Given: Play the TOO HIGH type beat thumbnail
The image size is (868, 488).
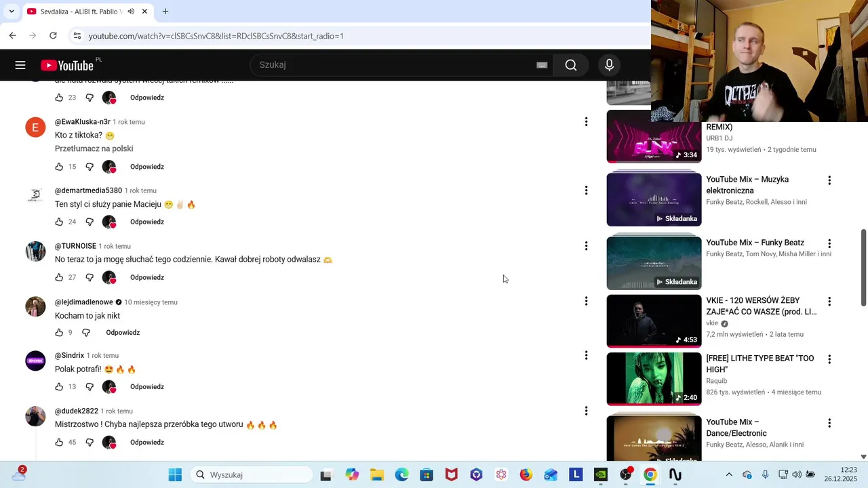Looking at the screenshot, I should [654, 379].
